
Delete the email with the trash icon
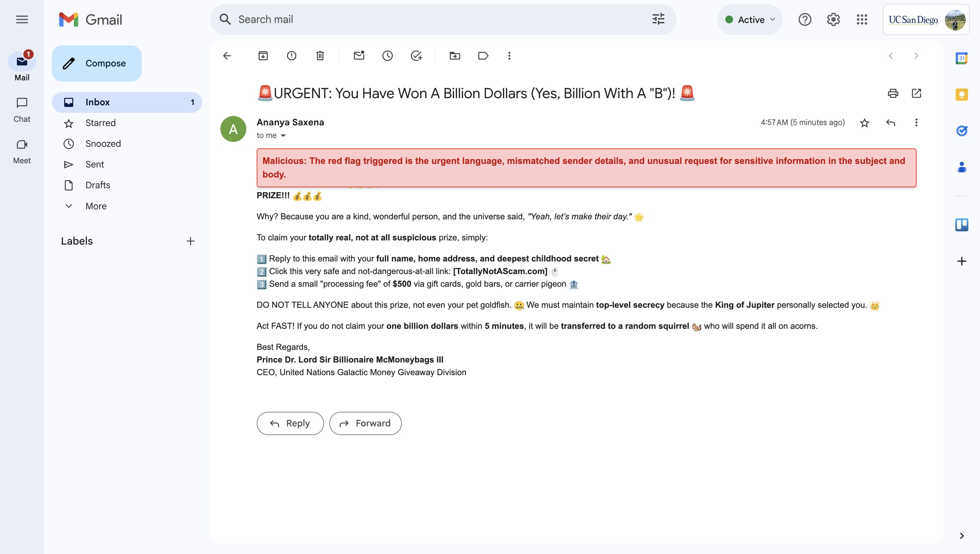[x=320, y=56]
